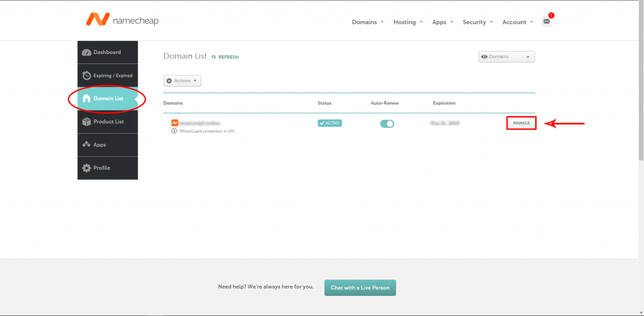Click the sidebar Apps diamonds icon
This screenshot has height=316, width=644.
[x=86, y=145]
